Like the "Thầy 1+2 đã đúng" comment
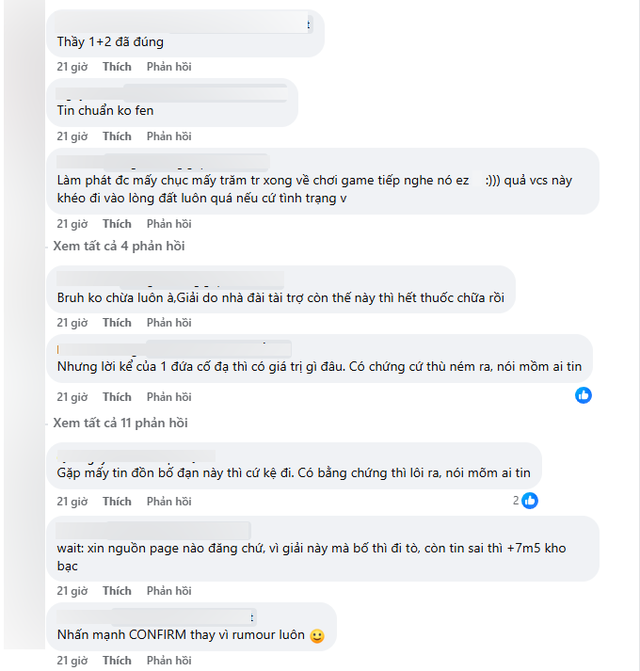Viewport: 640px width, 671px height. (x=117, y=66)
